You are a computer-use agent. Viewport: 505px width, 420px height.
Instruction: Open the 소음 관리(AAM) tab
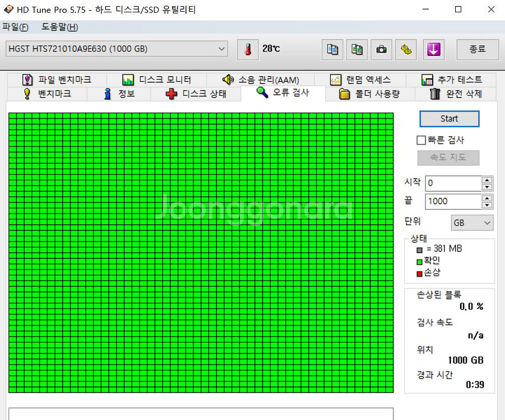[260, 80]
